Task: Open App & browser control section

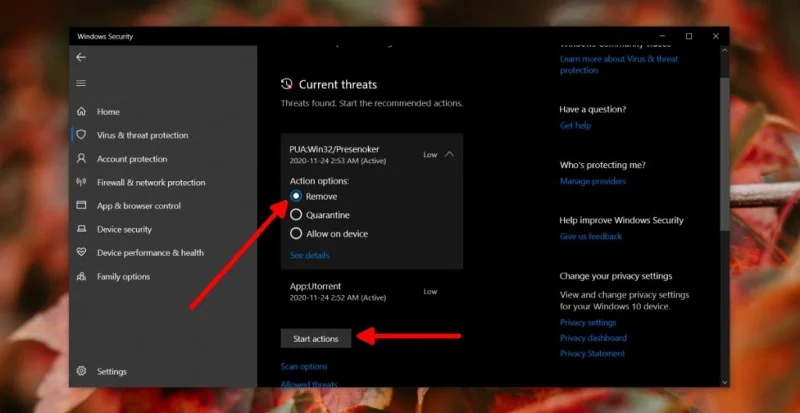Action: pos(139,206)
